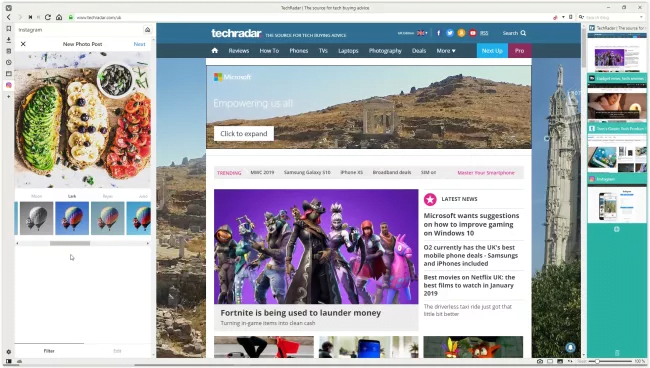The image size is (650, 368).
Task: Click the filter strip horizontal scrollbar
Action: tap(70, 243)
